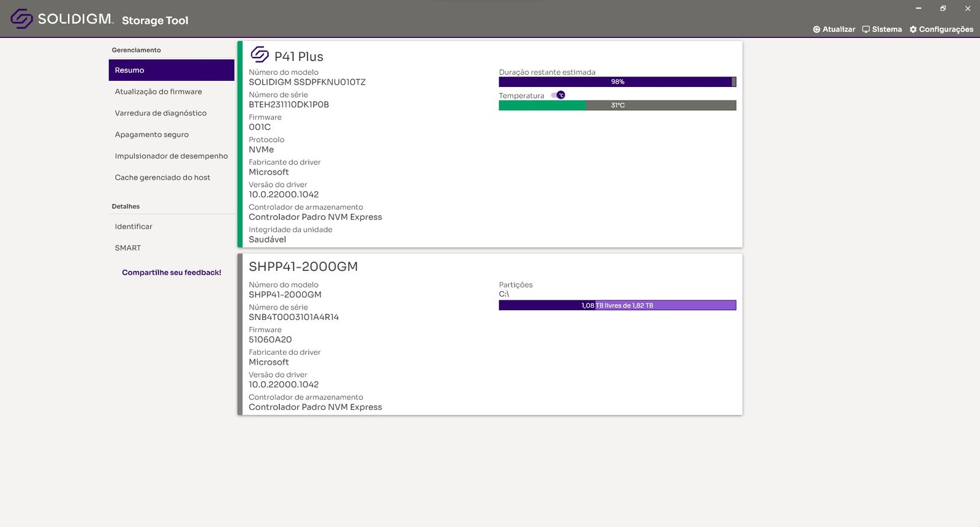This screenshot has width=980, height=527.
Task: Click the refresh icon beside Atualizar
Action: pyautogui.click(x=816, y=29)
